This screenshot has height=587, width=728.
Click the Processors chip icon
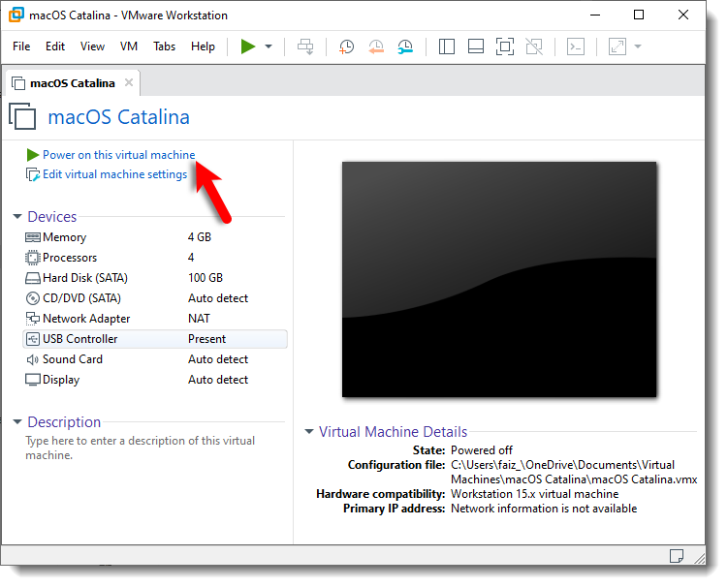pyautogui.click(x=33, y=258)
